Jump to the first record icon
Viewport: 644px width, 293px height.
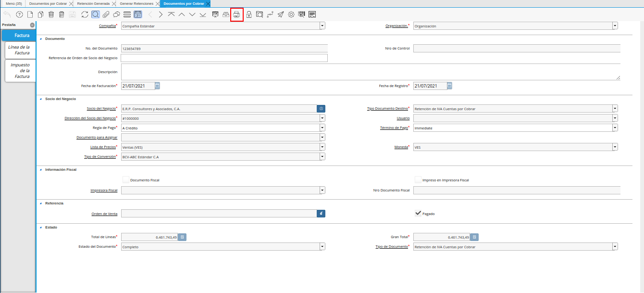[171, 14]
